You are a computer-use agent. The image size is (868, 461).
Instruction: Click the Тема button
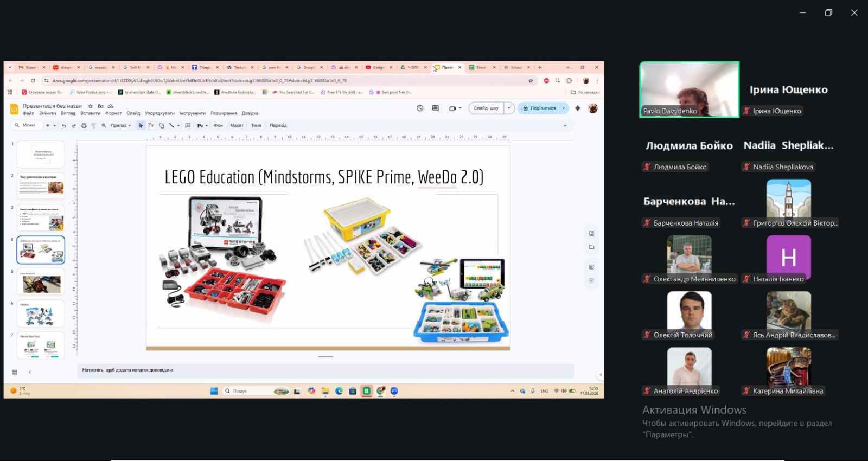[x=256, y=125]
